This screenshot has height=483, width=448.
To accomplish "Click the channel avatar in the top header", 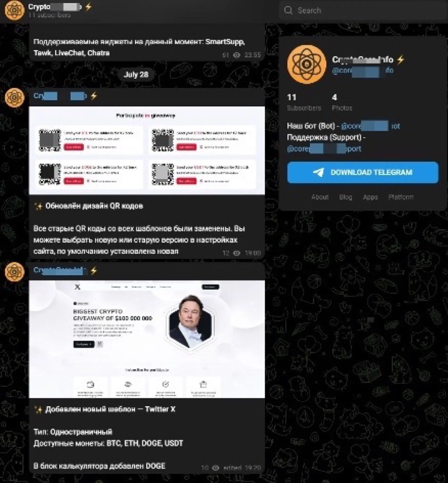I will click(x=14, y=10).
